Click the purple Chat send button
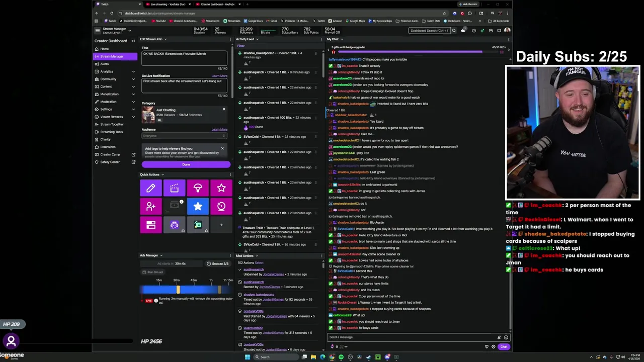Image resolution: width=644 pixels, height=362 pixels. (x=504, y=347)
